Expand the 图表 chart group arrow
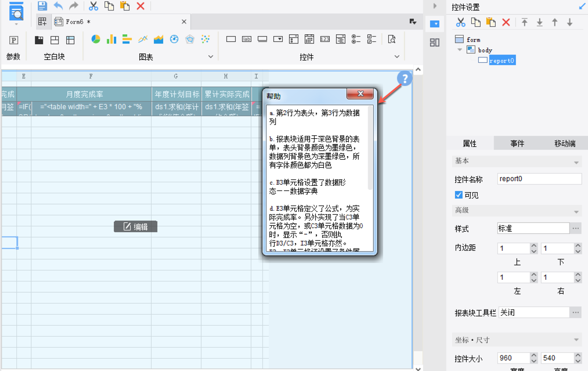 211,57
